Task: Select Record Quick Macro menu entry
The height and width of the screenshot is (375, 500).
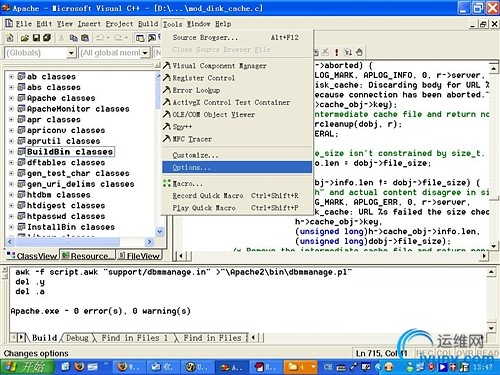Action: click(x=237, y=196)
